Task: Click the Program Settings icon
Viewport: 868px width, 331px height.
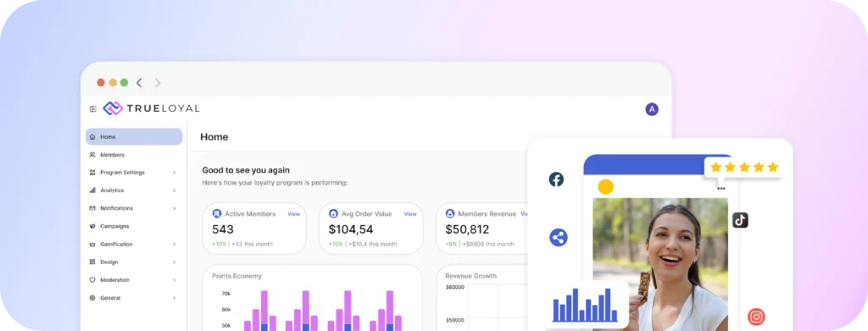Action: [92, 173]
